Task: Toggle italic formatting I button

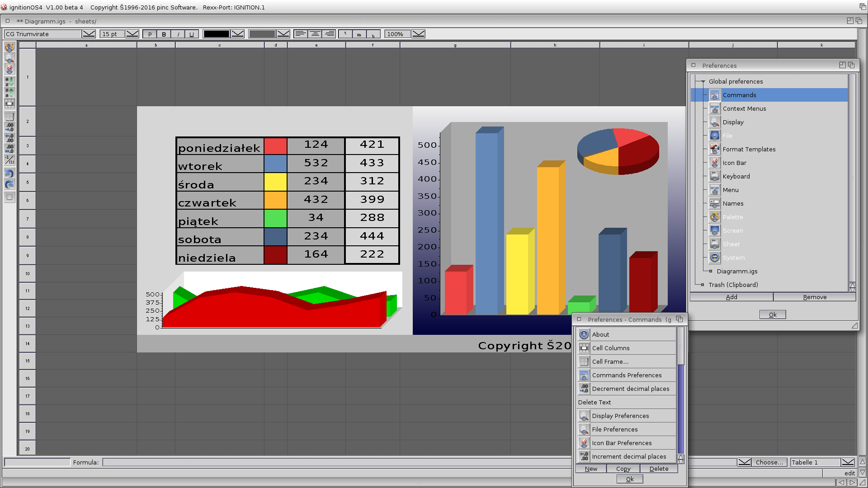Action: tap(178, 34)
